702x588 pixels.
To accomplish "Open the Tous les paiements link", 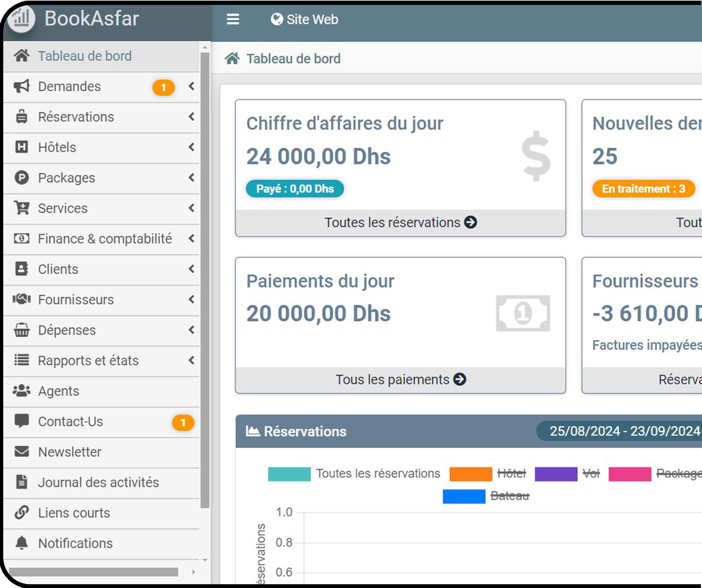I will [x=400, y=379].
